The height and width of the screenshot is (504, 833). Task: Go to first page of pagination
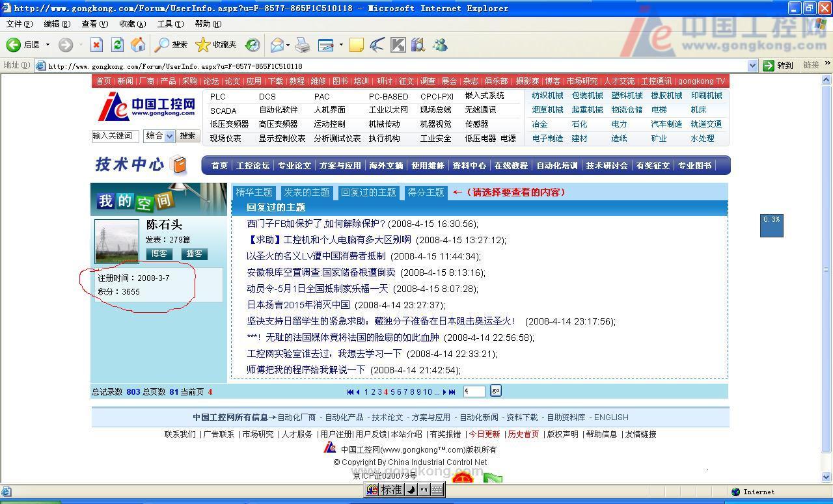point(350,391)
